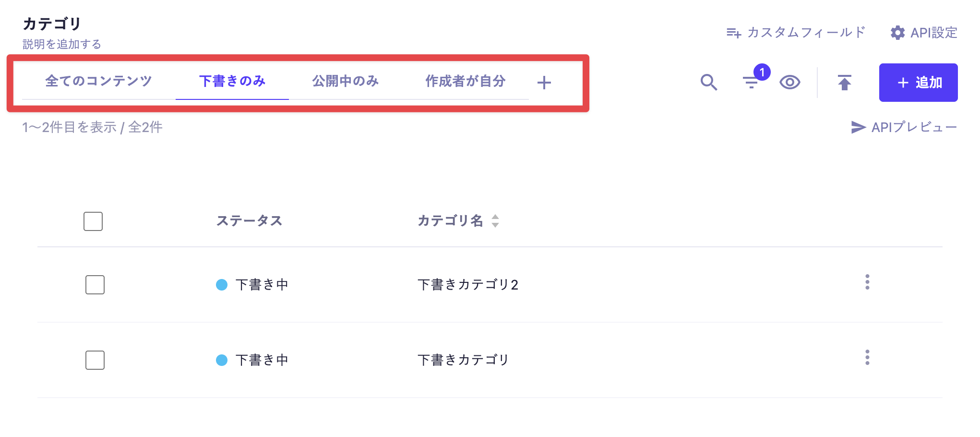Add a new tab with plus icon

(x=544, y=83)
